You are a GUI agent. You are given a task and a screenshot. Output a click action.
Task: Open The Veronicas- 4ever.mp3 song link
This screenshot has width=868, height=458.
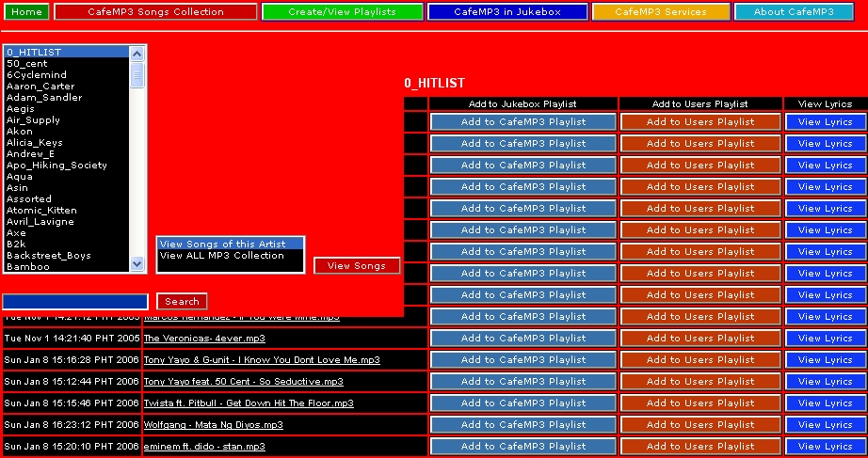(x=204, y=339)
